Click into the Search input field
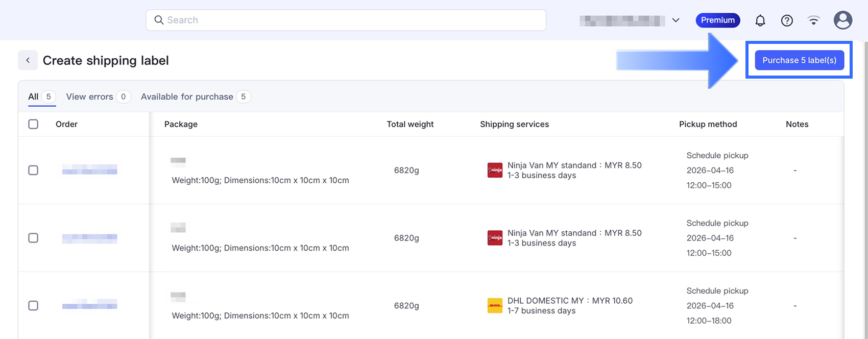The width and height of the screenshot is (868, 339). click(352, 20)
